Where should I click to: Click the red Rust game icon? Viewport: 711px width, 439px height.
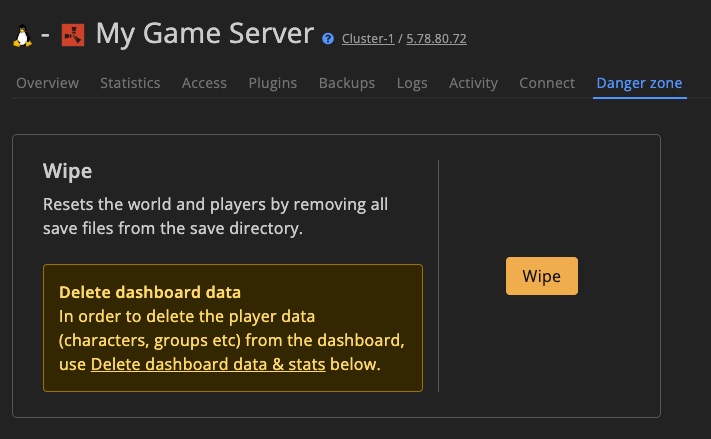(72, 36)
